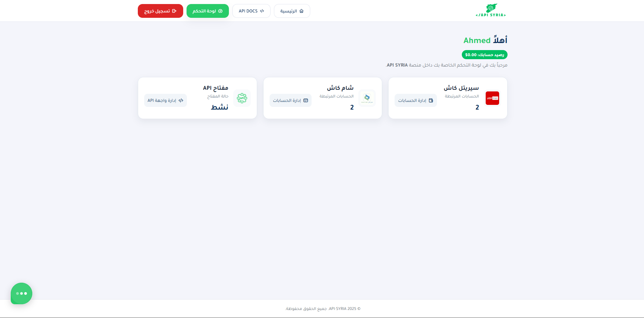Click إدارة الحسابات on Syriatel Cash card
Image resolution: width=644 pixels, height=318 pixels.
[415, 100]
